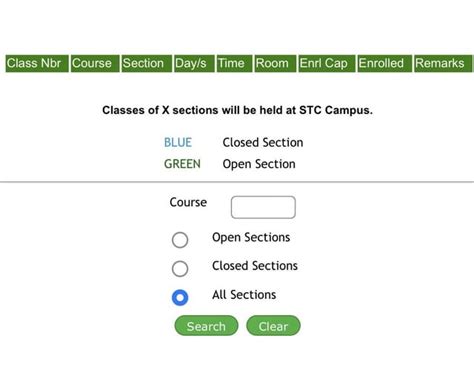Image resolution: width=474 pixels, height=367 pixels.
Task: Click the BLUE legend label
Action: 178,143
